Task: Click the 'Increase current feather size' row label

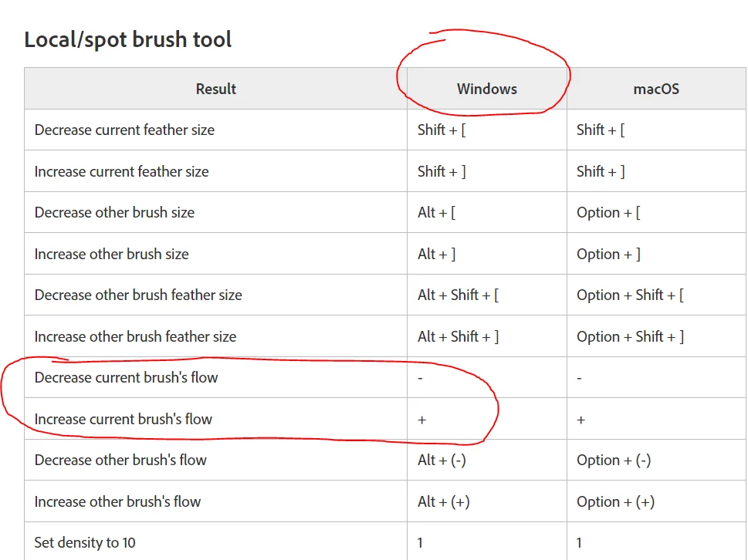Action: 121,171
